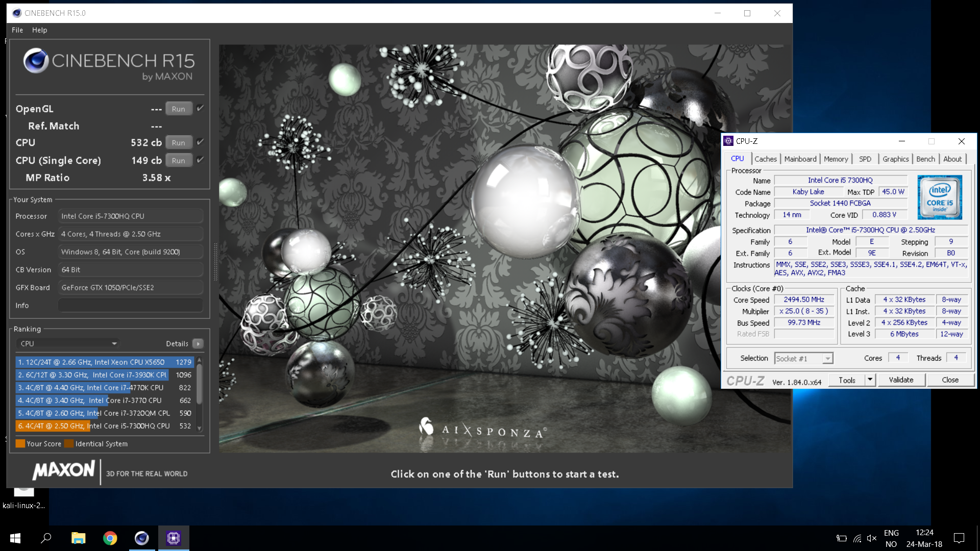Toggle the CPU Single Core test checkbox
The width and height of the screenshot is (980, 551).
(200, 160)
